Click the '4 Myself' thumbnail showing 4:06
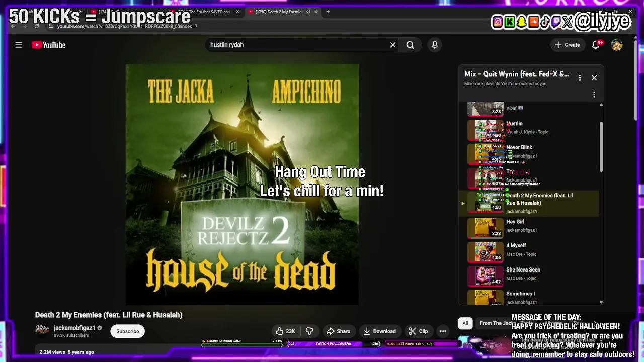The image size is (644, 362). coord(486,251)
